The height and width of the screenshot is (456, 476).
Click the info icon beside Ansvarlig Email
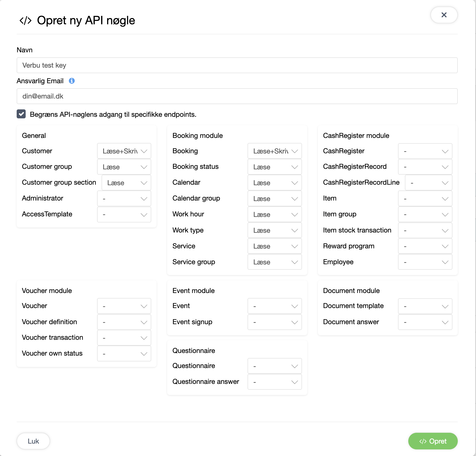[72, 81]
